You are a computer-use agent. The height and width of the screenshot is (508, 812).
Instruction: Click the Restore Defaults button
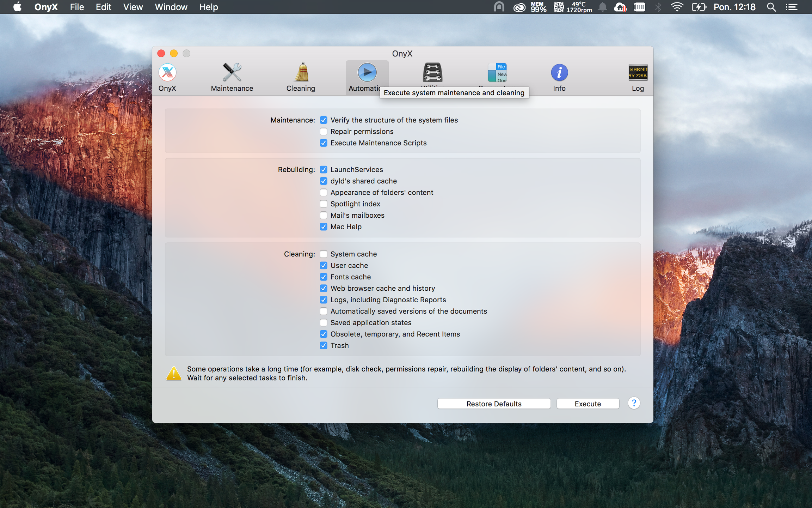[494, 404]
